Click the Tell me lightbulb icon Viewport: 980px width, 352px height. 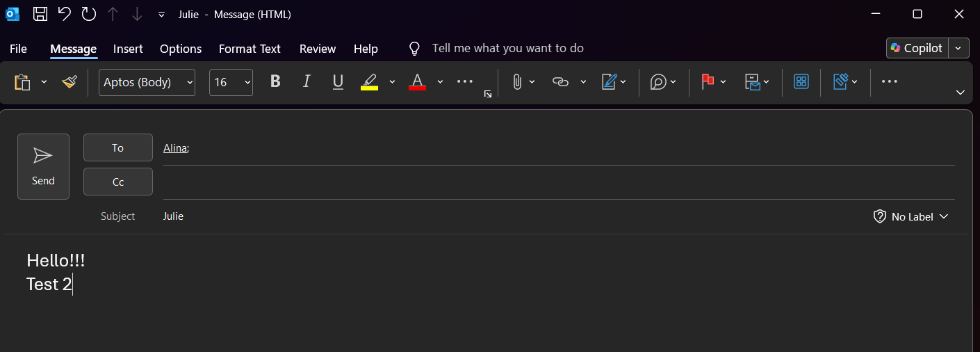pyautogui.click(x=414, y=49)
